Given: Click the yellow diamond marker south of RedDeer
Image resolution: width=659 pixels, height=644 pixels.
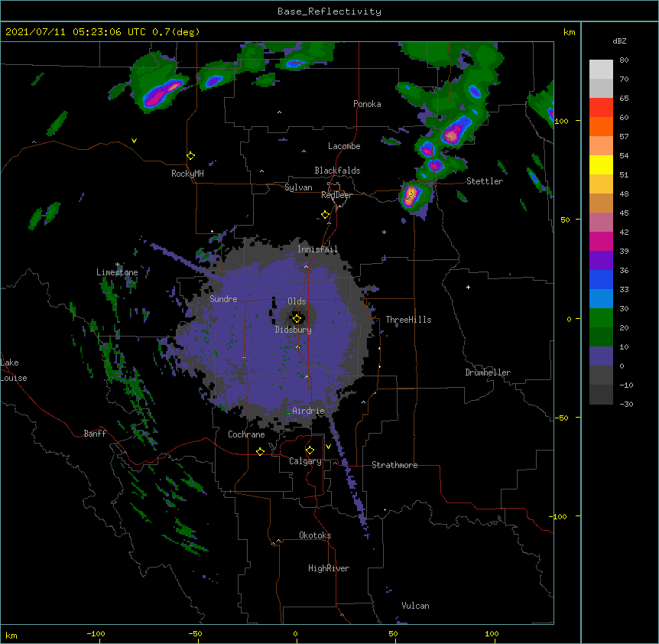Looking at the screenshot, I should click(325, 214).
